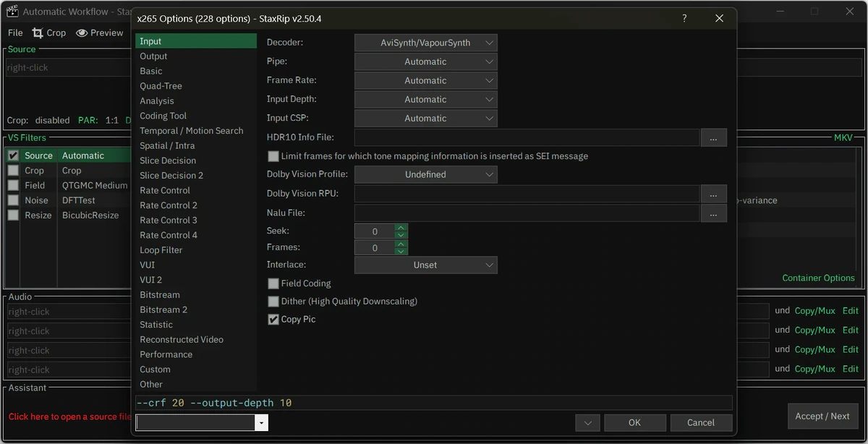Toggle Dither (High Quality Downscaling) checkbox
Viewport: 868px width, 444px height.
tap(273, 302)
